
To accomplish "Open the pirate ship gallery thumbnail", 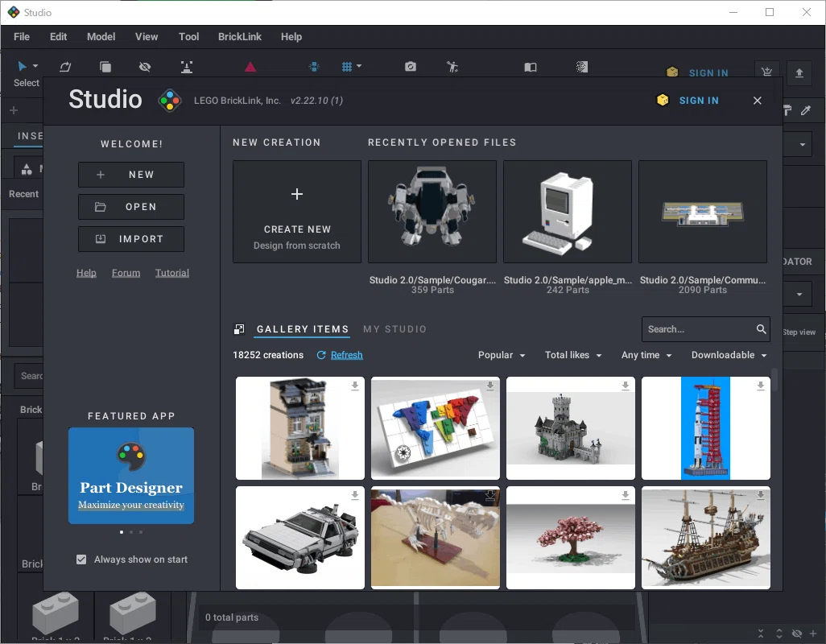I will point(706,538).
